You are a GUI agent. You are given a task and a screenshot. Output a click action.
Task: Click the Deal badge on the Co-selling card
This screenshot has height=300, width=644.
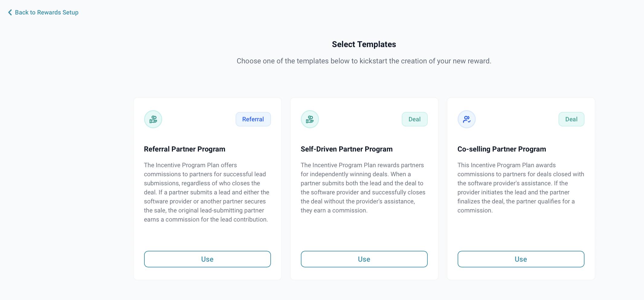coord(571,119)
